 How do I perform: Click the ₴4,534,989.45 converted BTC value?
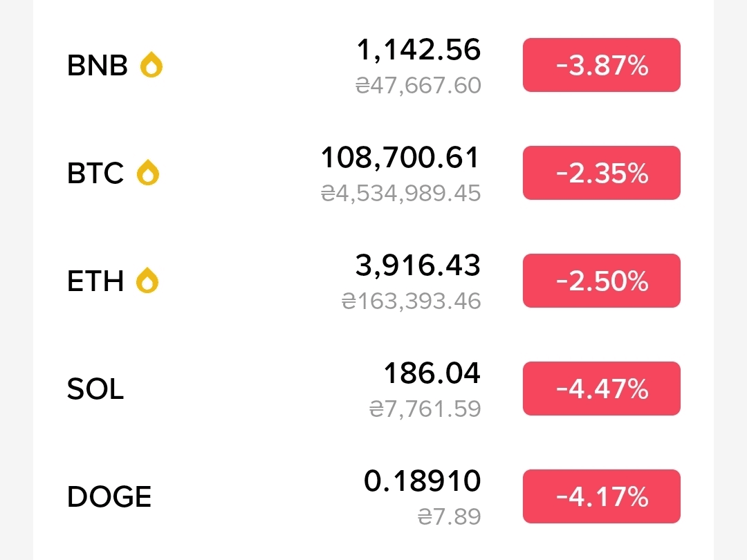(x=400, y=193)
